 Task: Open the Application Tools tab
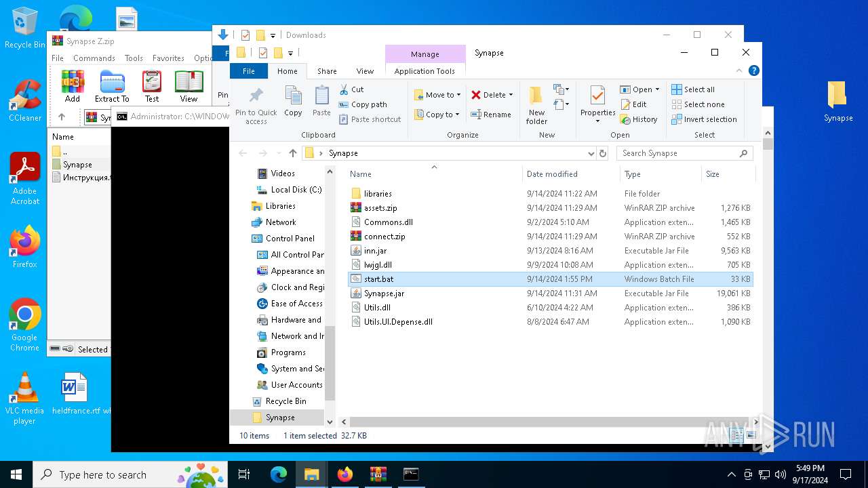pos(425,71)
